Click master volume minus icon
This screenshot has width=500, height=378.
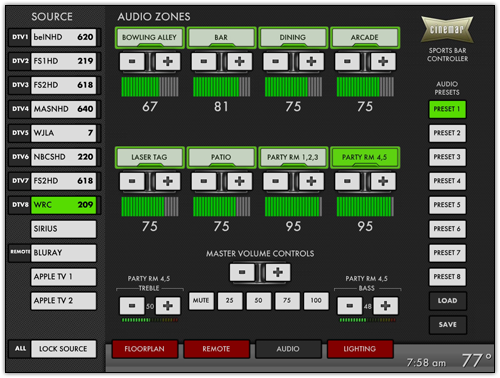point(242,272)
